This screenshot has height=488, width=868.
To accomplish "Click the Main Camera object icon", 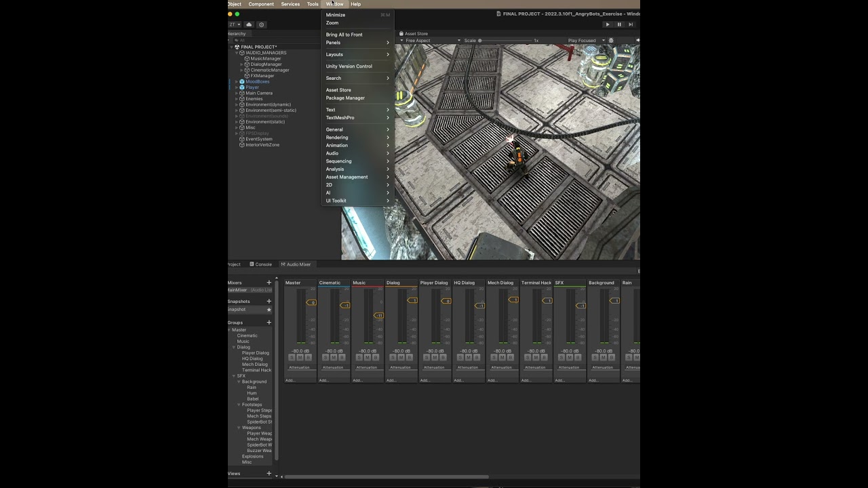I will click(x=242, y=93).
